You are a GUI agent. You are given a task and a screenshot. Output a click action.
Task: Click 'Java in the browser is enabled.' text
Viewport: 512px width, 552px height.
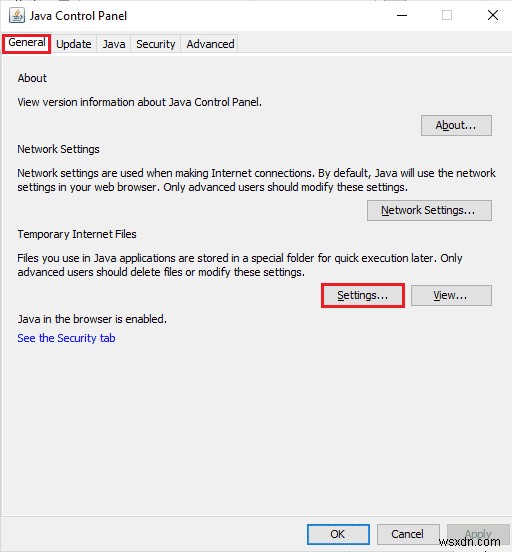(92, 319)
